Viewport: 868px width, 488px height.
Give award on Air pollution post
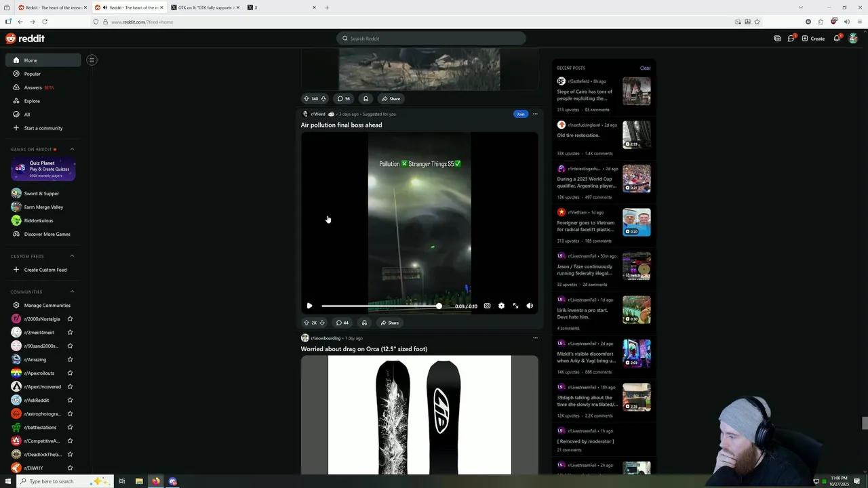(x=364, y=323)
